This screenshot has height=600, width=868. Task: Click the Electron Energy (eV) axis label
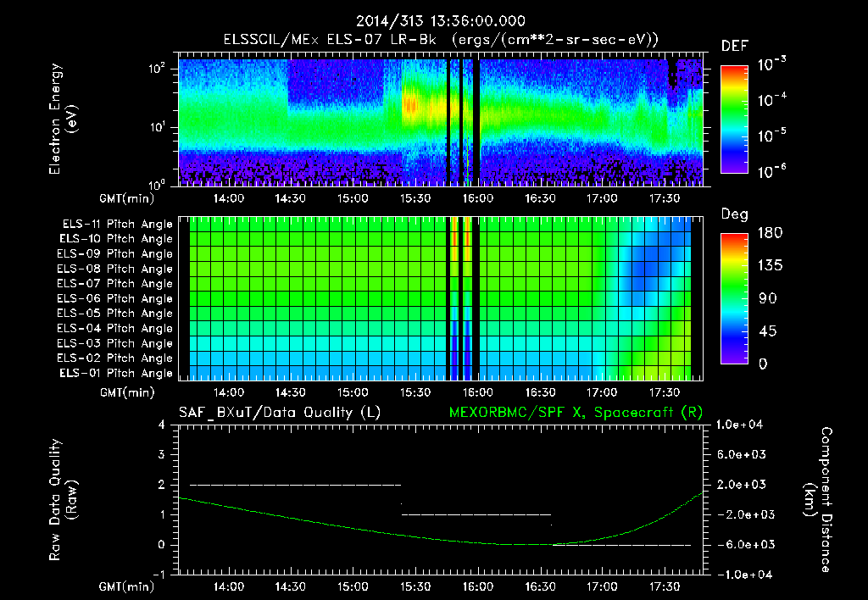[x=63, y=119]
